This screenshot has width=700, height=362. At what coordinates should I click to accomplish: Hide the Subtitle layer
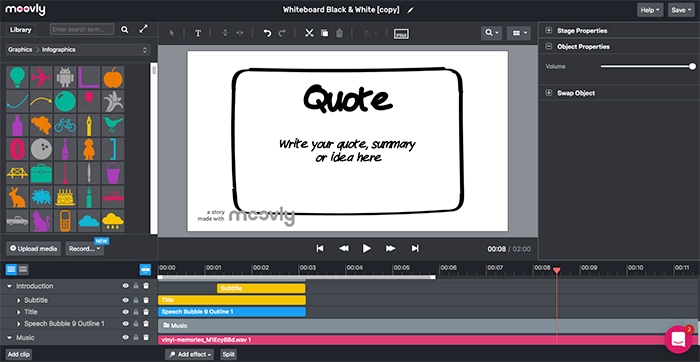(x=126, y=300)
